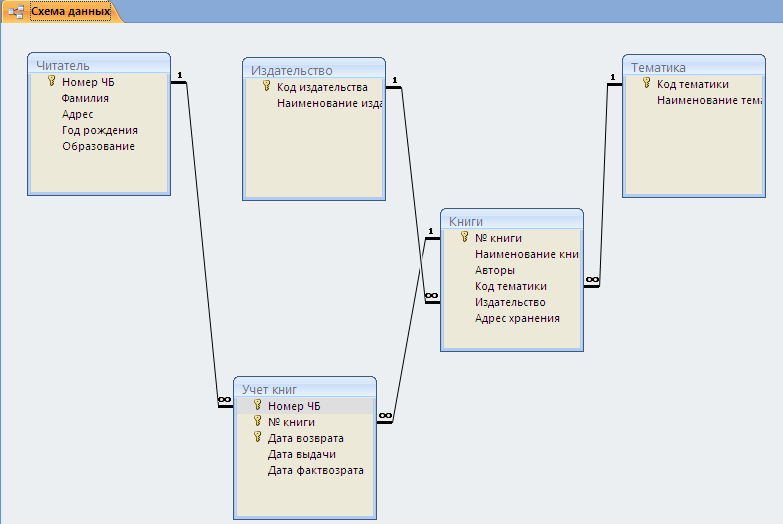This screenshot has width=783, height=524.
Task: Select the Дата фактвозрата field
Action: click(305, 470)
